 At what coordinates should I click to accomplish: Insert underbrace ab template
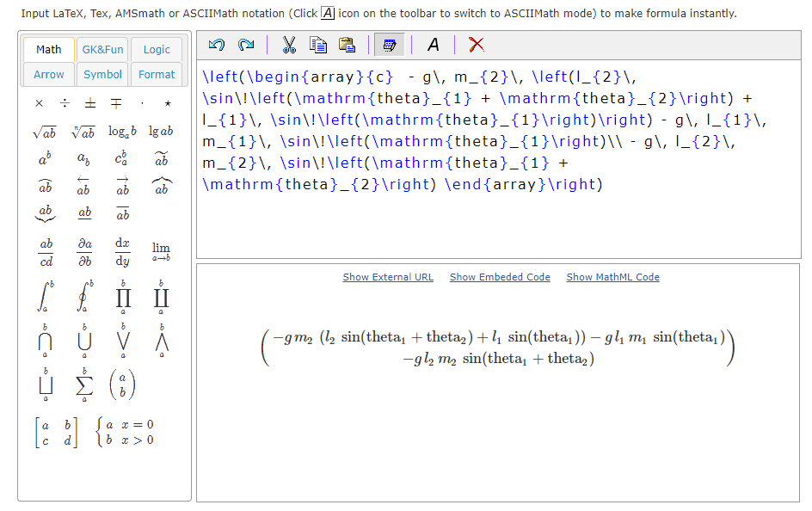pyautogui.click(x=45, y=214)
